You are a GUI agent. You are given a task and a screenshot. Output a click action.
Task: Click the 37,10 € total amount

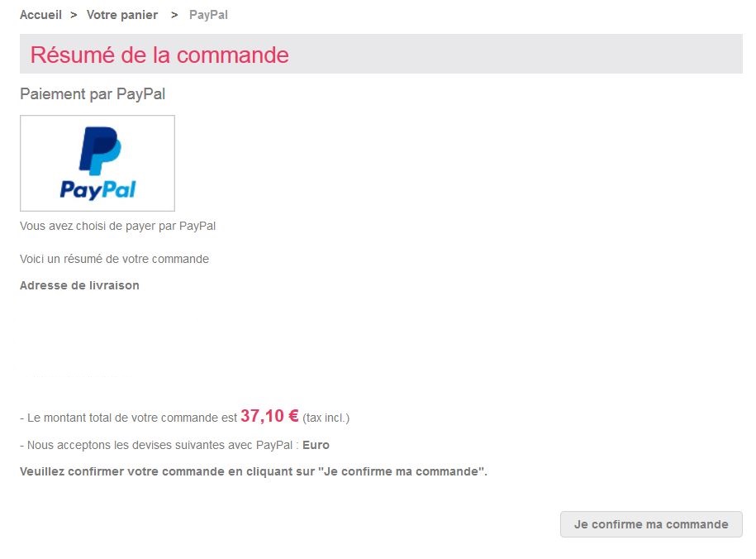pos(269,416)
